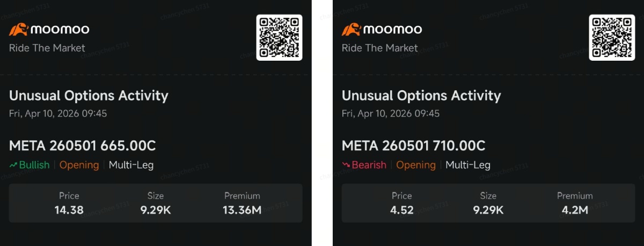Click the 13.36M premium value
Screen dimensions: 644x246
(242, 210)
